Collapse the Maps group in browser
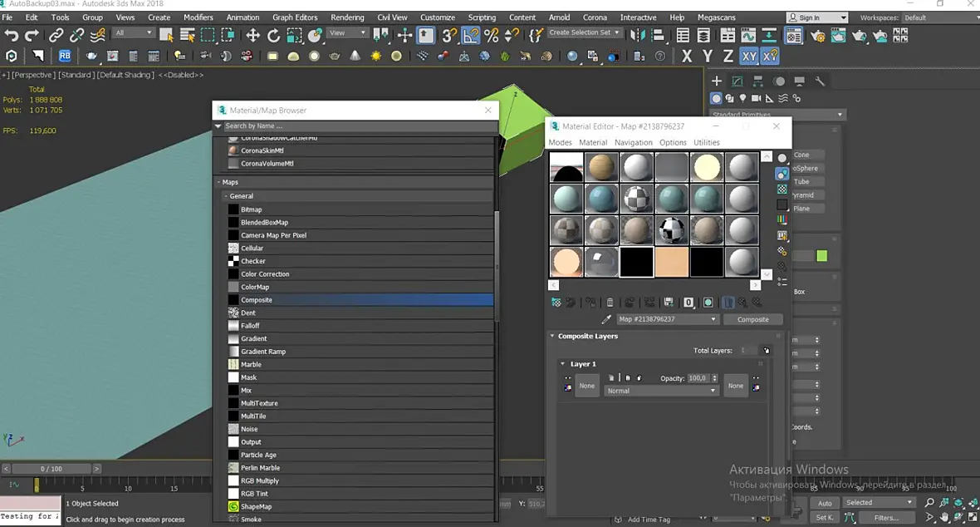This screenshot has height=527, width=980. pos(219,182)
